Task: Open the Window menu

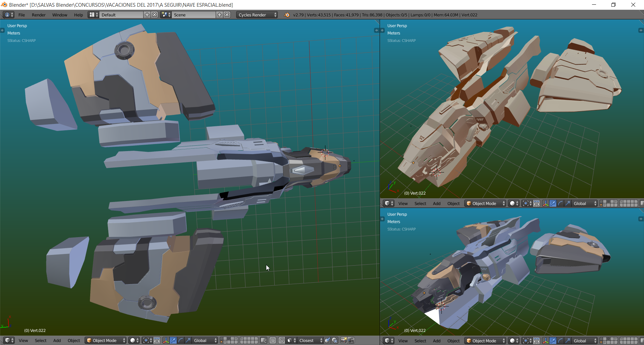Action: tap(60, 15)
